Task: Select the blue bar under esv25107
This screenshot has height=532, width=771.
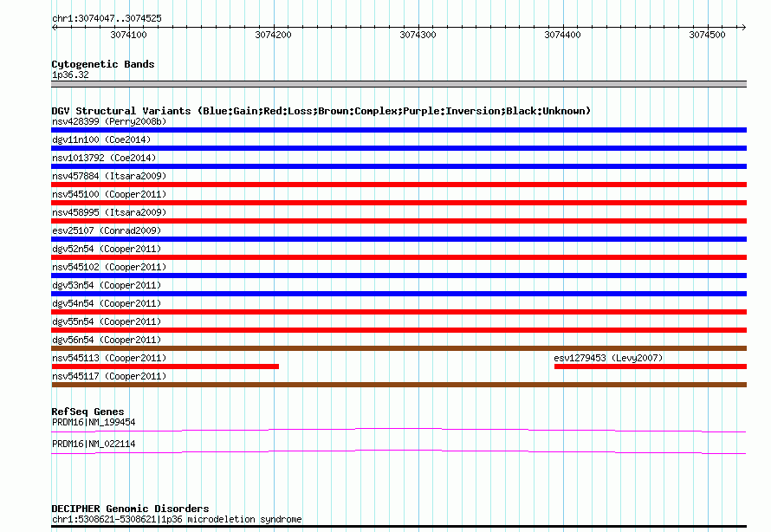Action: click(398, 239)
